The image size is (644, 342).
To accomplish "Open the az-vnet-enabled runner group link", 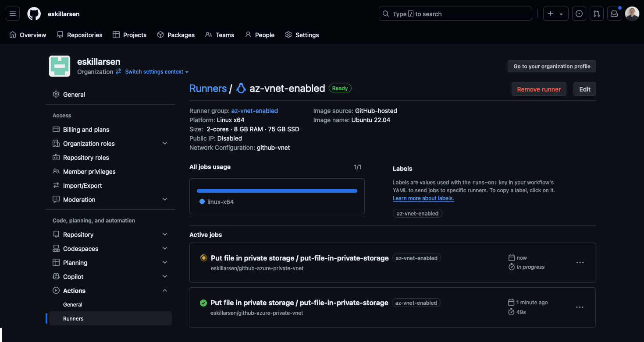I will click(255, 111).
